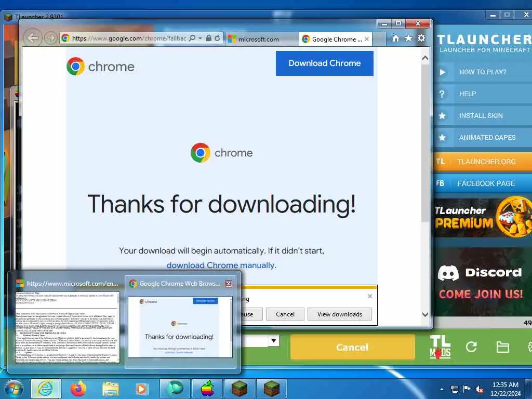Click the star icon beside INSTALL SKIN
532x399 pixels.
click(442, 116)
